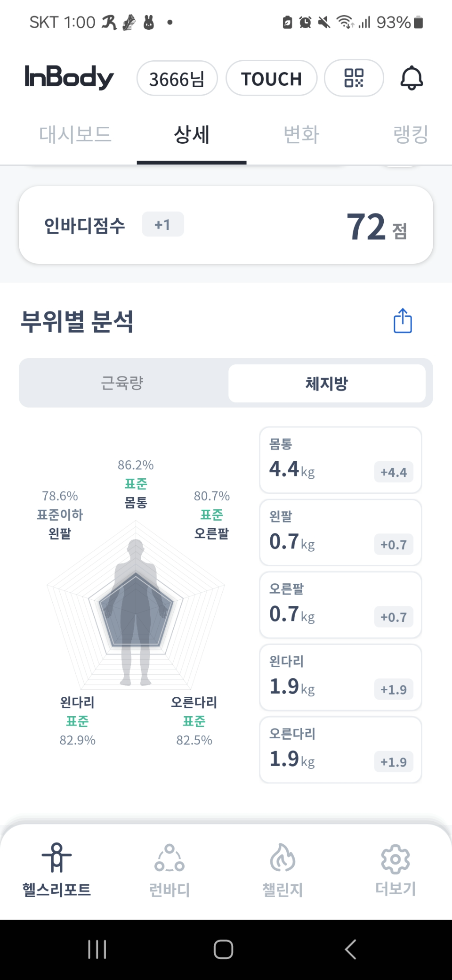Open 더보기 settings gear

[x=395, y=859]
